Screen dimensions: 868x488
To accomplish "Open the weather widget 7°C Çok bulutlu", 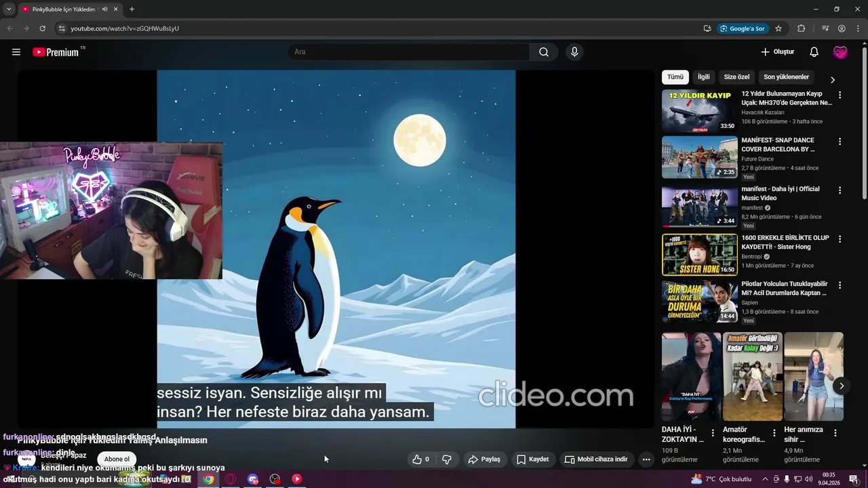I will coord(722,479).
